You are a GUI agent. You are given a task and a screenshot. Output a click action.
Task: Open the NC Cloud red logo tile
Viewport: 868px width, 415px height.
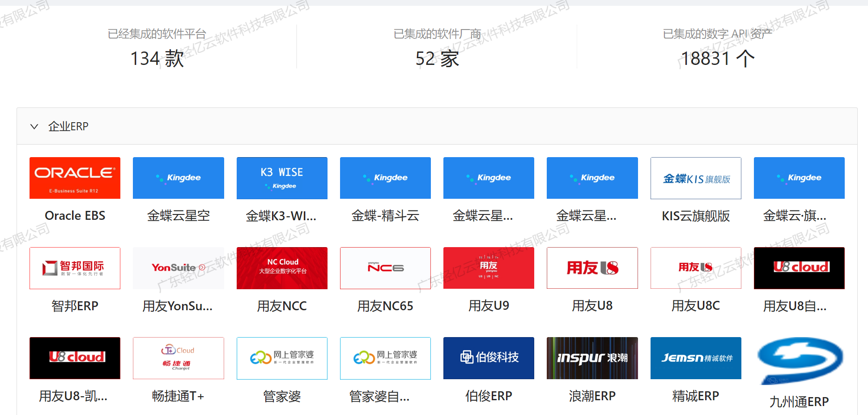[282, 268]
